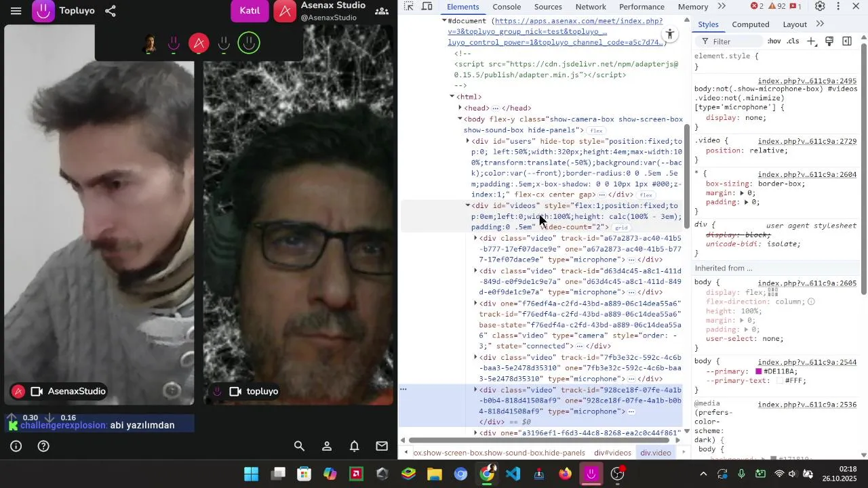Show more DevTools tabs chevron
This screenshot has width=868, height=488.
coord(722,6)
